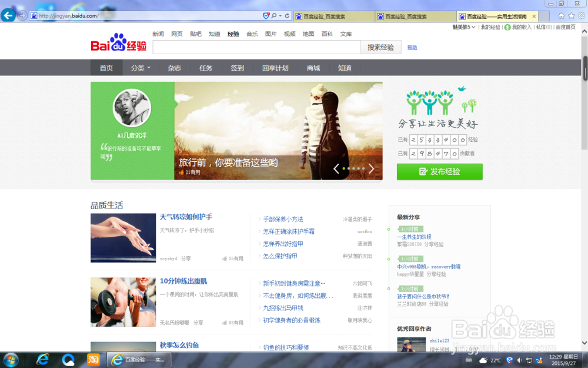Show next carousel slide arrow
Screen dimensions: 588x368
(x=371, y=168)
